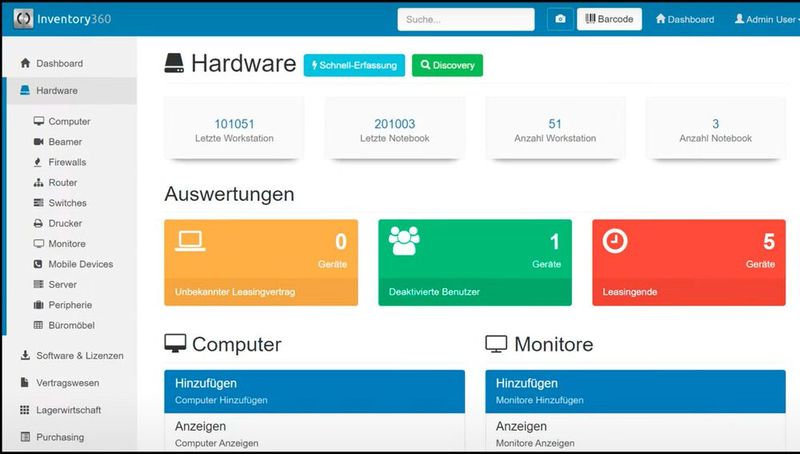Image resolution: width=800 pixels, height=454 pixels.
Task: Click the Drucker printer icon in sidebar
Action: (38, 223)
